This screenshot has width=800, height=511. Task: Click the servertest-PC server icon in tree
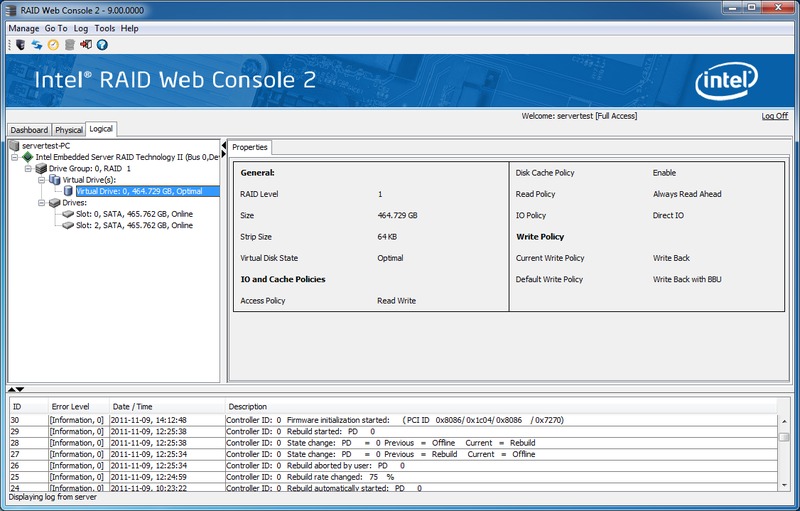point(14,146)
